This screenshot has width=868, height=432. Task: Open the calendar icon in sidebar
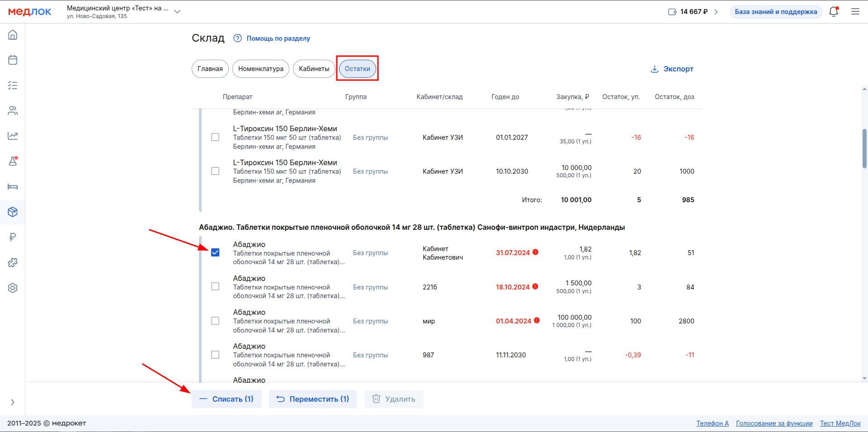(x=13, y=60)
